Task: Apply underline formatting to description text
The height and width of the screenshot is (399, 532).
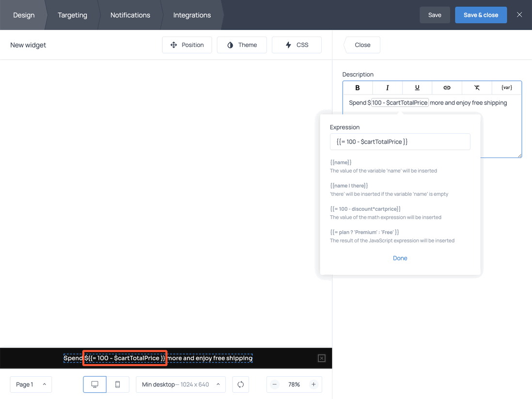Action: (x=417, y=88)
